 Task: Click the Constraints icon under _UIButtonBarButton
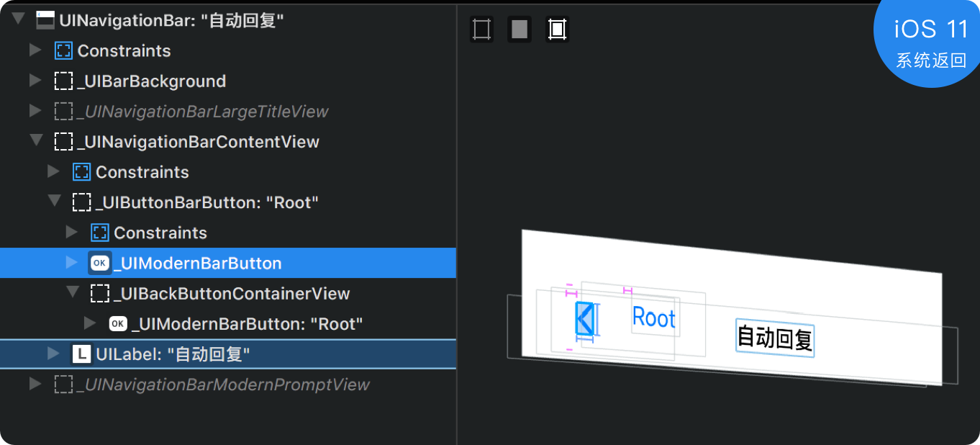pos(100,233)
